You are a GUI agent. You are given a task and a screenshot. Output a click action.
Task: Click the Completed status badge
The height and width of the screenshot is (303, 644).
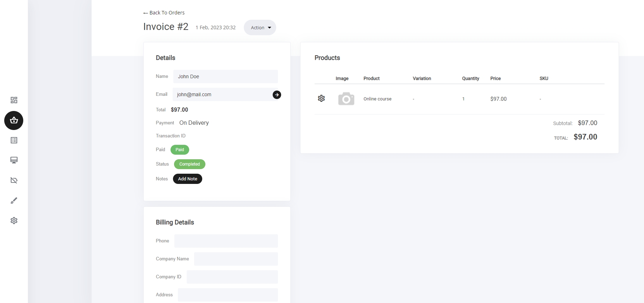point(190,164)
